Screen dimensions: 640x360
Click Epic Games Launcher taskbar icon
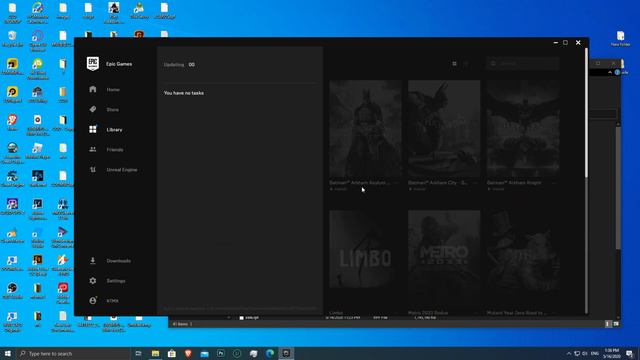[x=286, y=353]
